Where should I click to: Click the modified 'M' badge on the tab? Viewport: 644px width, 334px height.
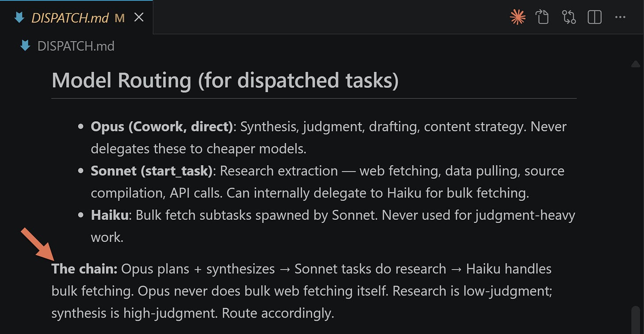pyautogui.click(x=119, y=18)
